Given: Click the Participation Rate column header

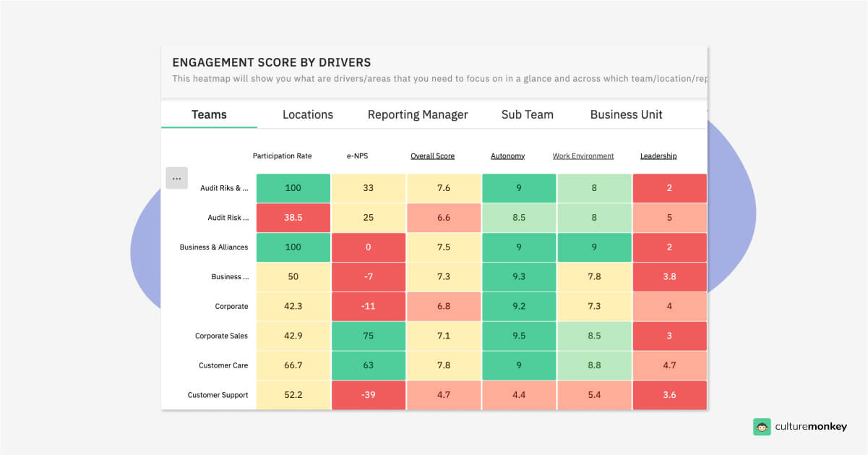Looking at the screenshot, I should pyautogui.click(x=283, y=156).
